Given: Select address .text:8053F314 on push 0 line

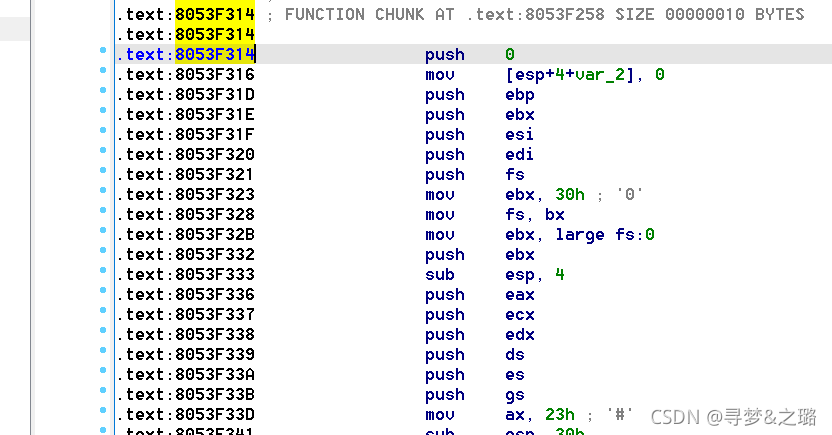Looking at the screenshot, I should tap(186, 55).
